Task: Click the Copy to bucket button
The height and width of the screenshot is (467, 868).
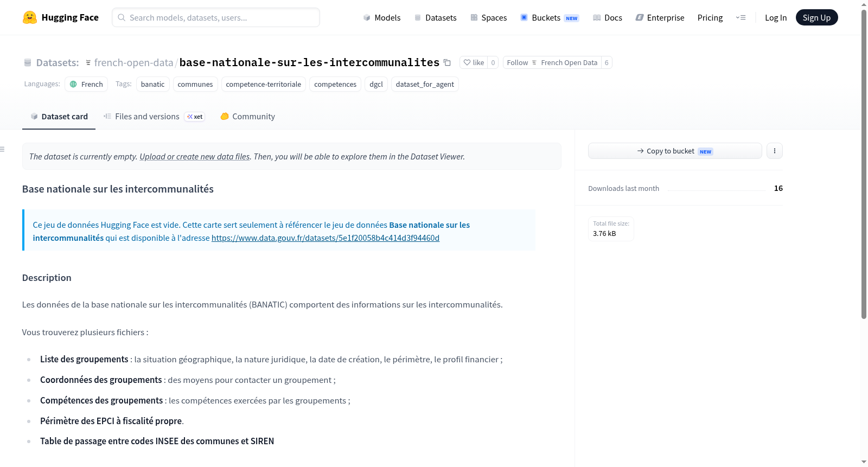Action: [675, 151]
